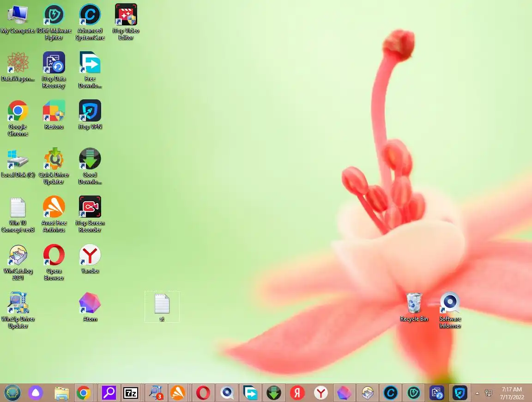Viewport: 532px width, 402px height.
Task: Launch IObit Malware Fighter desktop shortcut
Action: [54, 22]
